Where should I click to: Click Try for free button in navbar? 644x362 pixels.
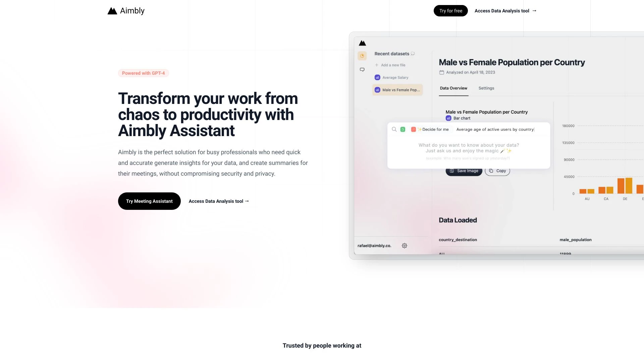point(450,11)
